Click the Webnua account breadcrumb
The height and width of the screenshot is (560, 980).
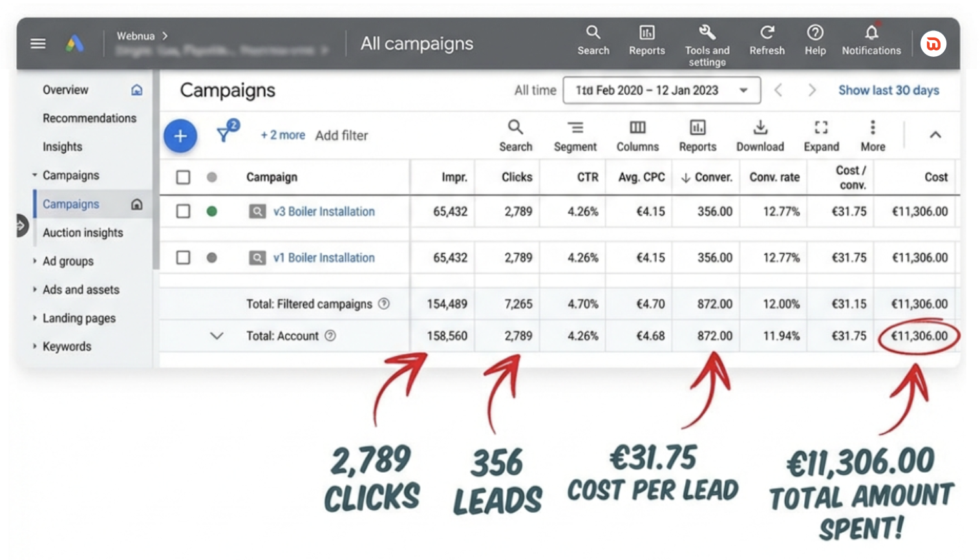[136, 36]
